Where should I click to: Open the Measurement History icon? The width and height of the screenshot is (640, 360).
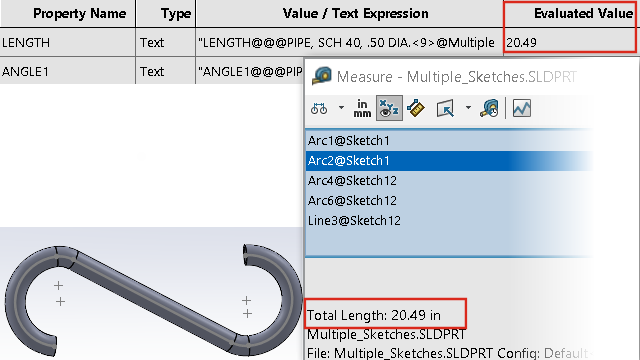click(489, 108)
